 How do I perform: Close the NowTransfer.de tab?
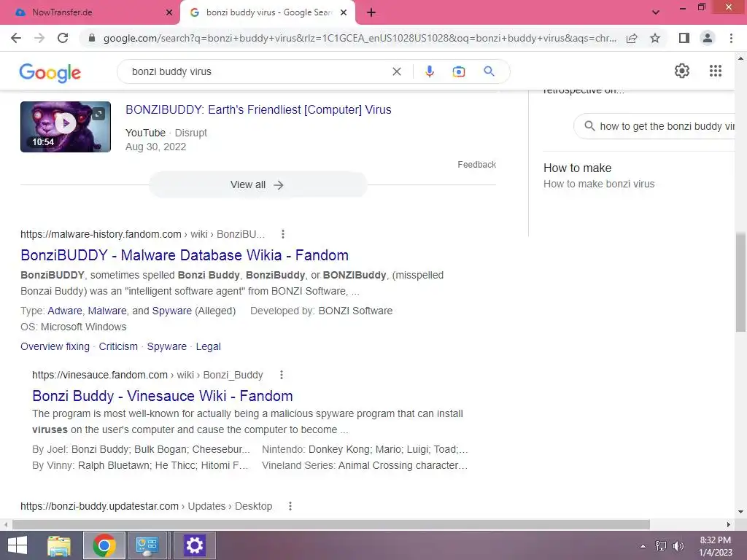(x=169, y=13)
